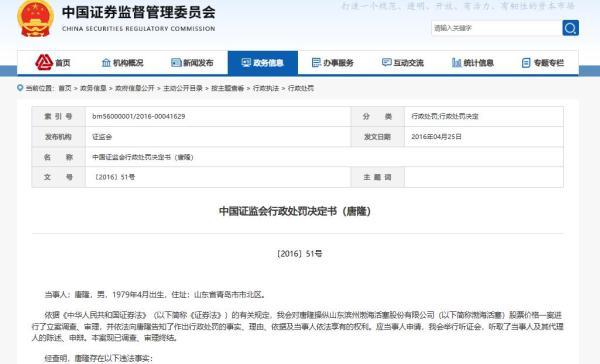Select name cell 中国证监会行政处罚决定书（唐隆）

pyautogui.click(x=143, y=157)
